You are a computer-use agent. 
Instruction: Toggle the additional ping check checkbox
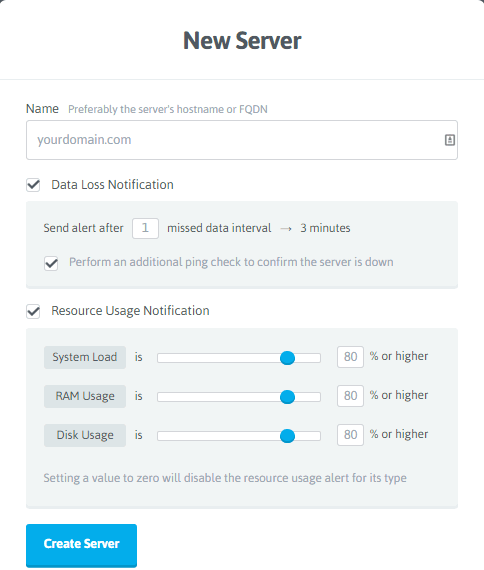tap(51, 263)
